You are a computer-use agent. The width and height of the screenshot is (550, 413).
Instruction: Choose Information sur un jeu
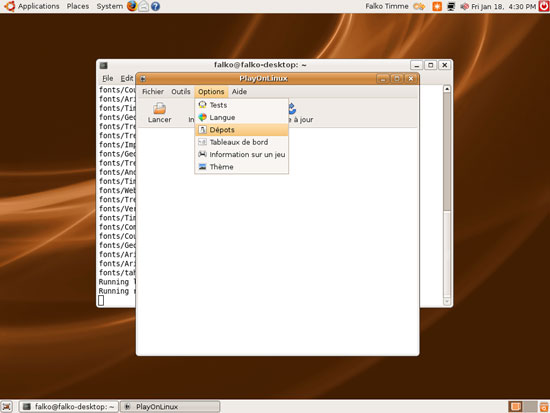click(242, 154)
